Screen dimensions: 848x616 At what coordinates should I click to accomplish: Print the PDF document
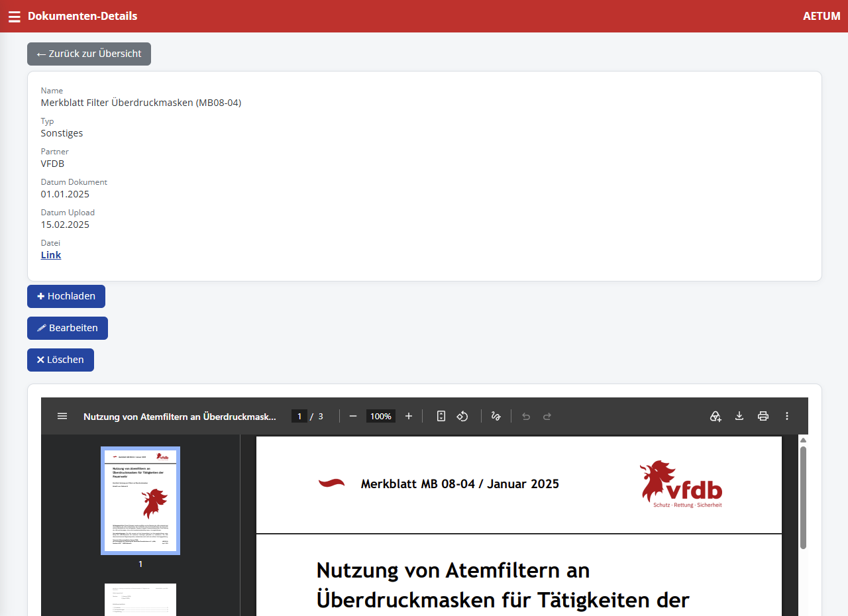(763, 416)
